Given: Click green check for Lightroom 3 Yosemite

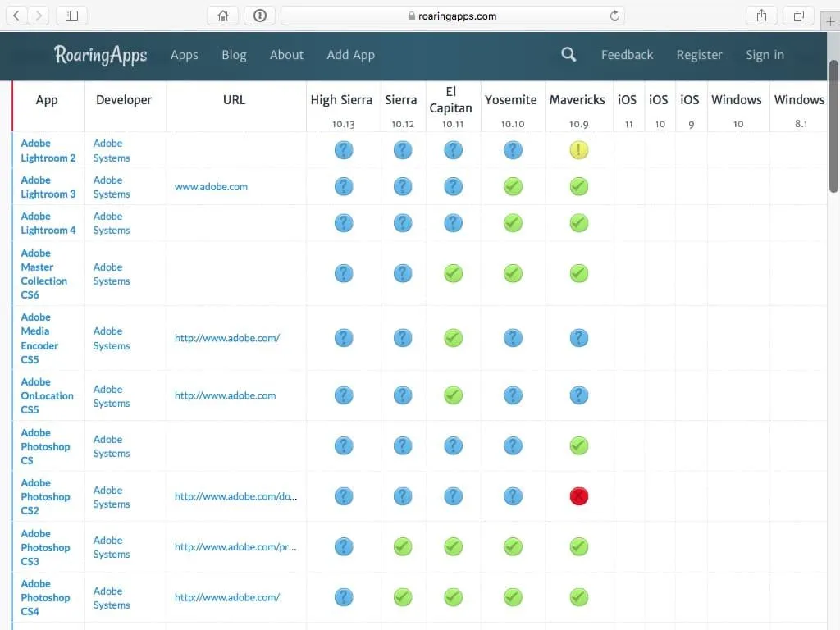Looking at the screenshot, I should coord(513,187).
